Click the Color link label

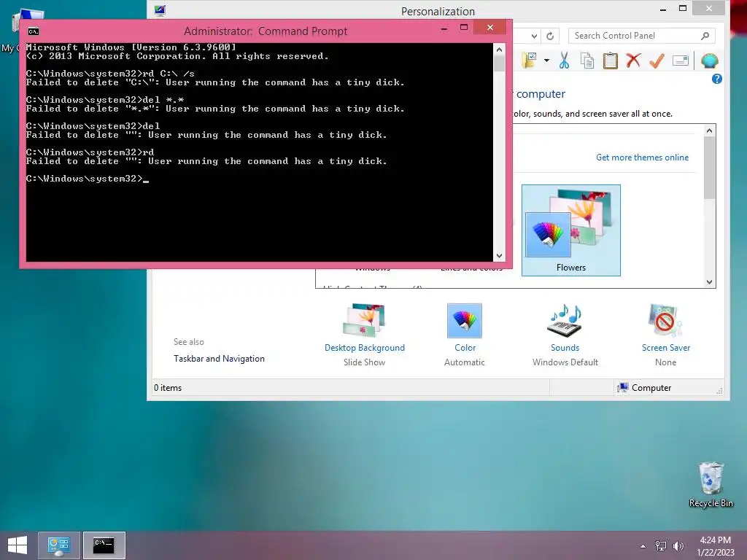(465, 348)
